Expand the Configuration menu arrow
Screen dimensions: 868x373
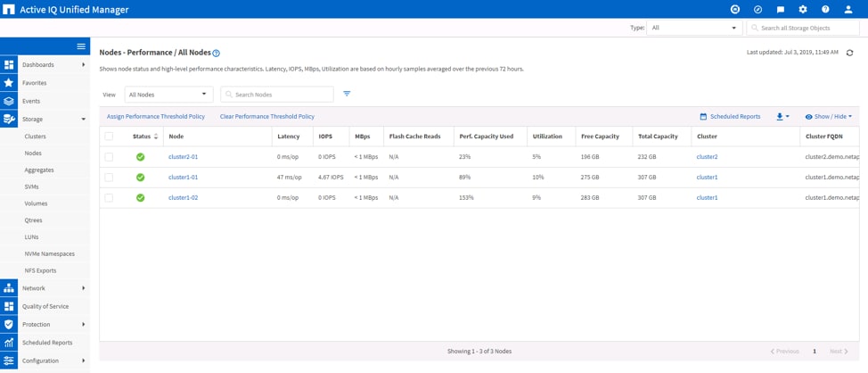[x=84, y=361]
